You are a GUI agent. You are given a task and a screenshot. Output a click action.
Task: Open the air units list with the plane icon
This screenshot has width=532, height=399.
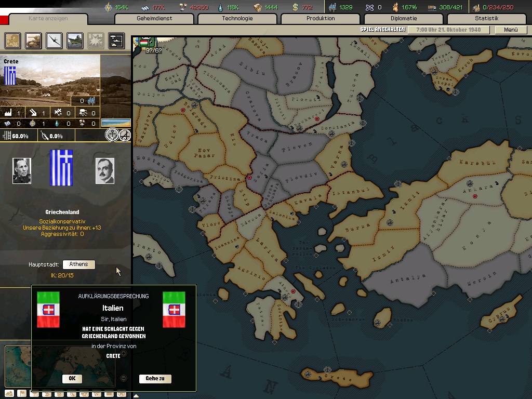point(54,40)
